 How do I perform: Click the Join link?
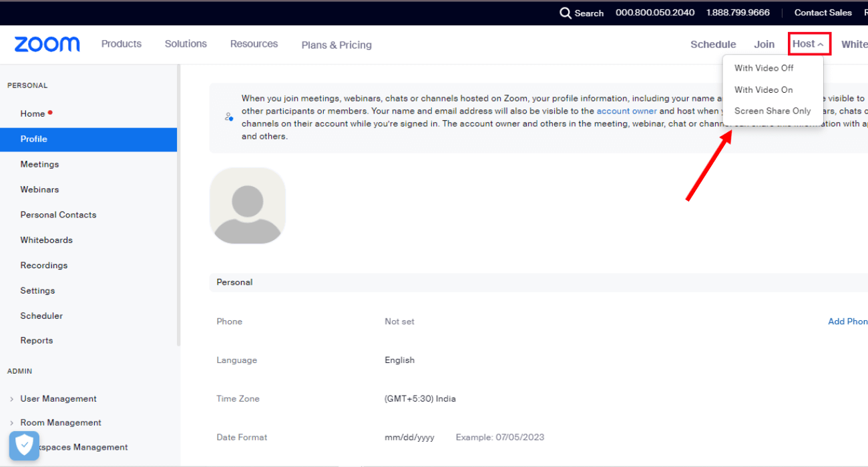pos(765,45)
